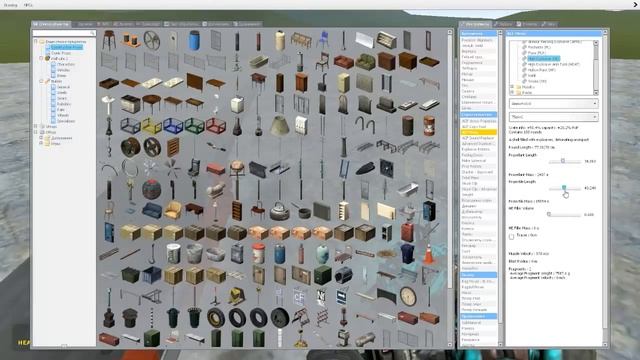Collapse the Builder tree node
The height and width of the screenshot is (360, 640).
(41, 81)
